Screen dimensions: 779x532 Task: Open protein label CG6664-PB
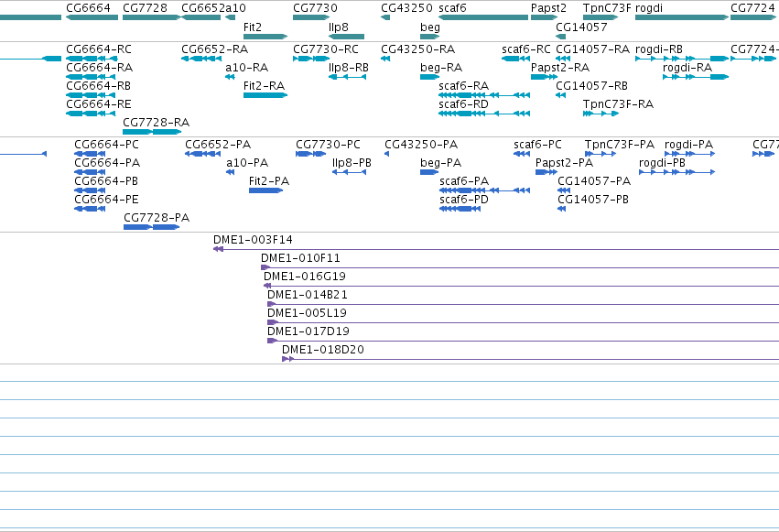(x=106, y=181)
